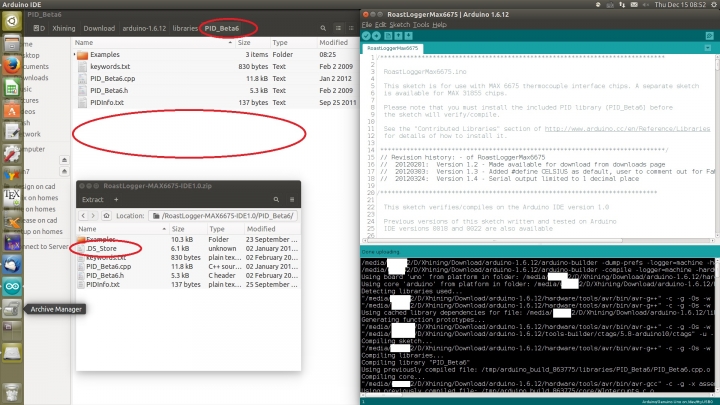
Task: Open Arduino Sketch menu
Action: (x=399, y=25)
